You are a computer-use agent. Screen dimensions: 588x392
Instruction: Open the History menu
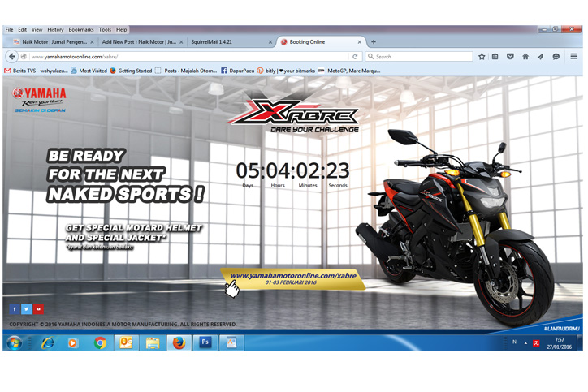(x=55, y=29)
